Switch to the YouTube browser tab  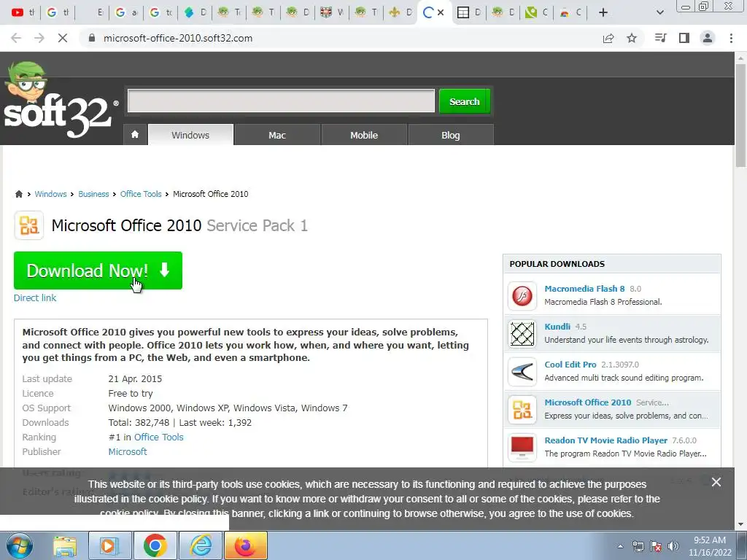click(x=23, y=12)
